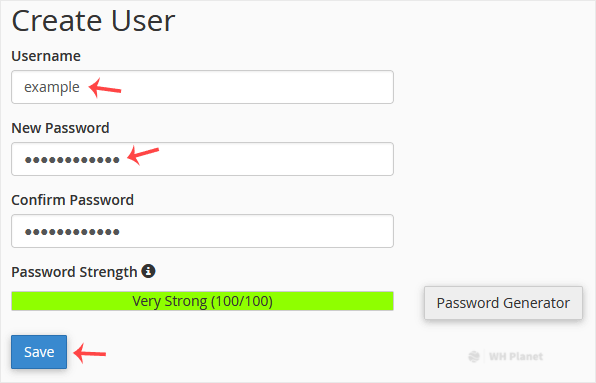Click the WH Planet watermark text

pyautogui.click(x=516, y=356)
